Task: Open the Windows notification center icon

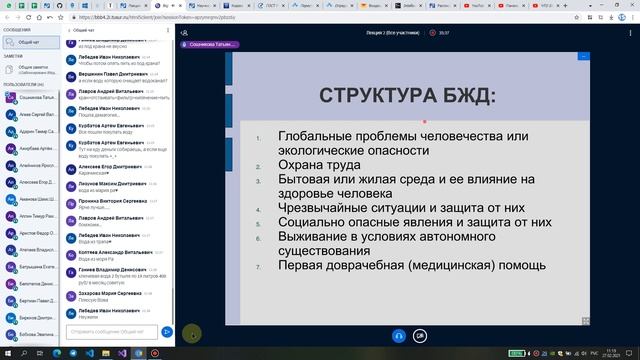Action: (x=629, y=353)
